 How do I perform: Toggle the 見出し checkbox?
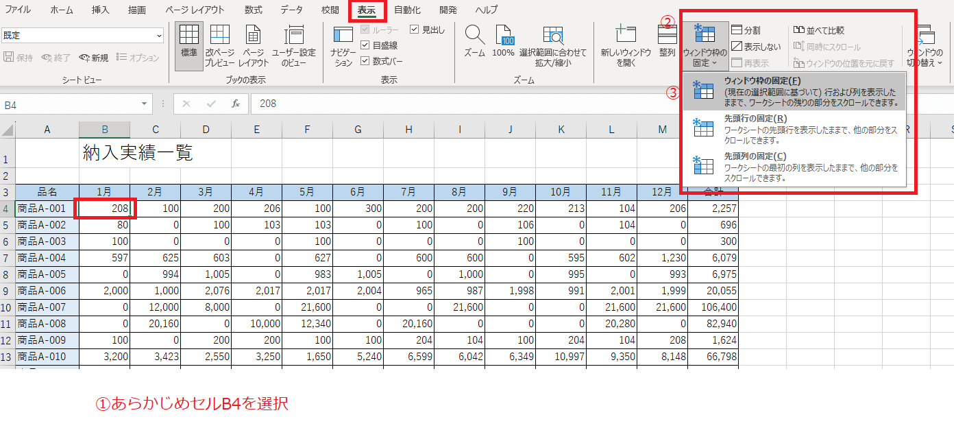coord(415,28)
